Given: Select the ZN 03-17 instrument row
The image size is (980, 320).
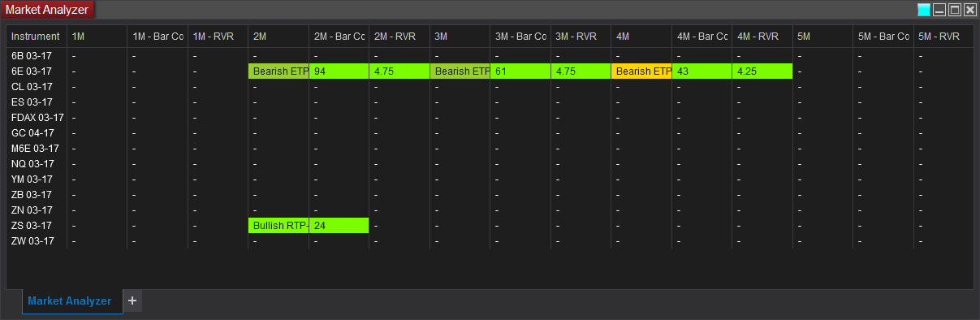Looking at the screenshot, I should pos(490,210).
